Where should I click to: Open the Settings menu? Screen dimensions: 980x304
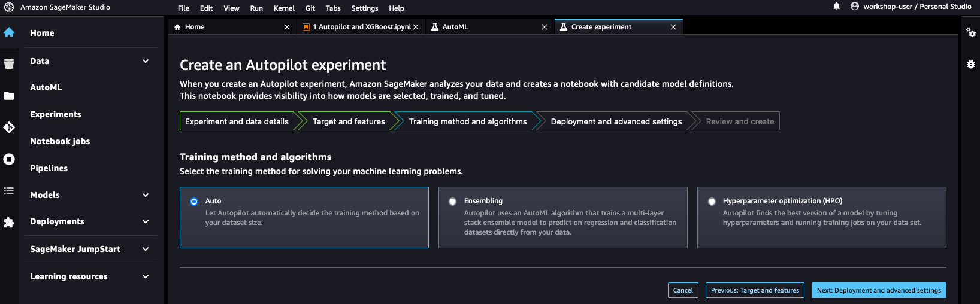365,8
